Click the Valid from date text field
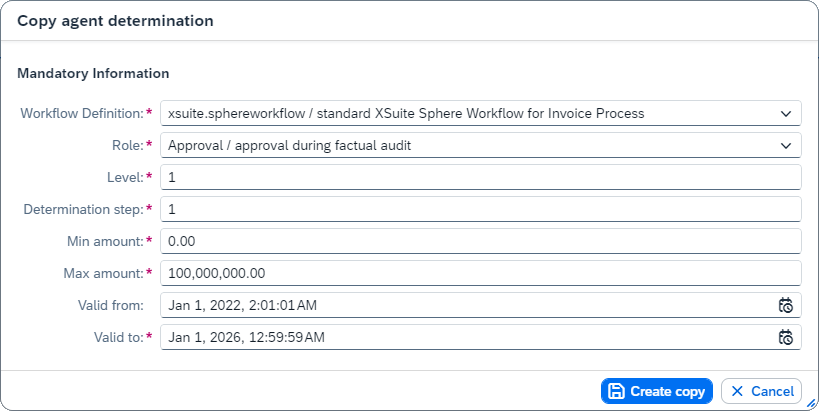 (460, 305)
